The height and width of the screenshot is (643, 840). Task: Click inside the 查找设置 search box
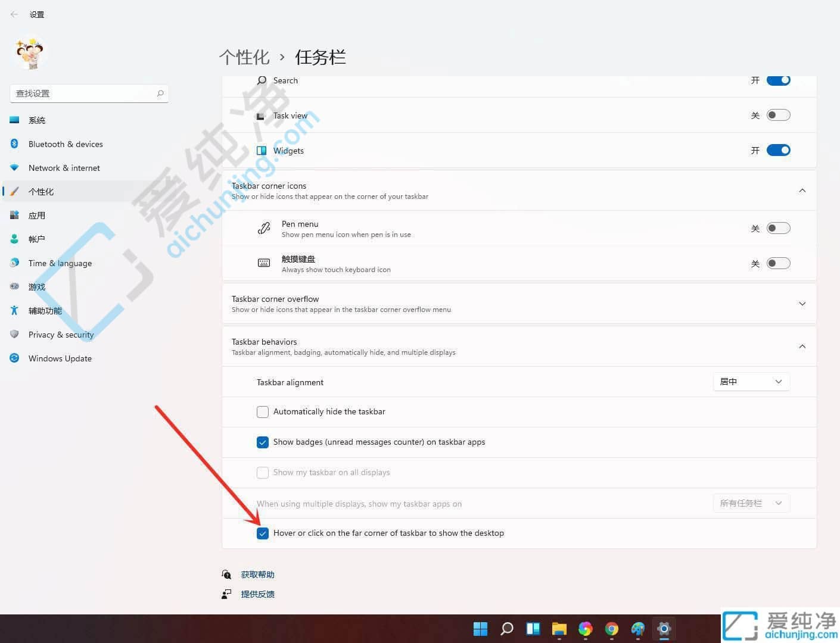[83, 93]
